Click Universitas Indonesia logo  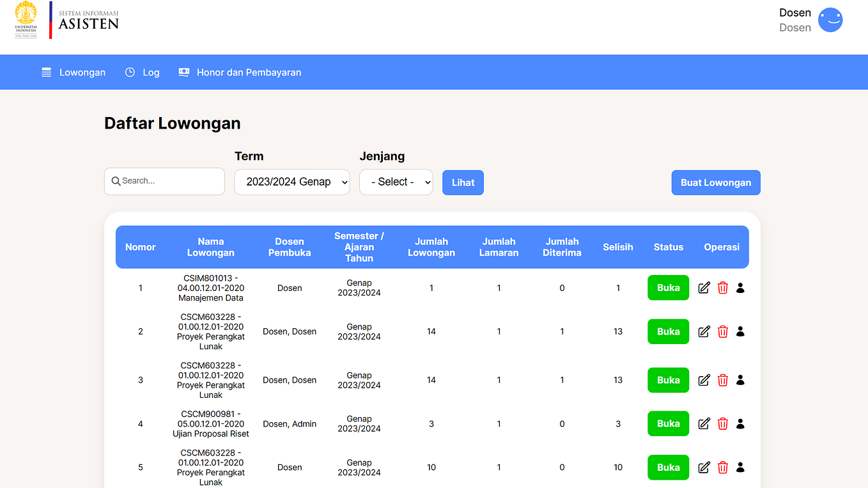[x=26, y=20]
